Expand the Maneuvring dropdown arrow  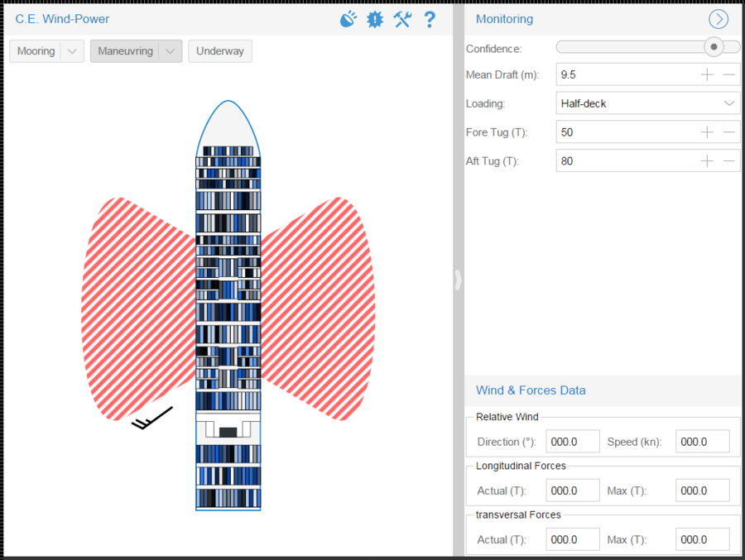coord(170,51)
